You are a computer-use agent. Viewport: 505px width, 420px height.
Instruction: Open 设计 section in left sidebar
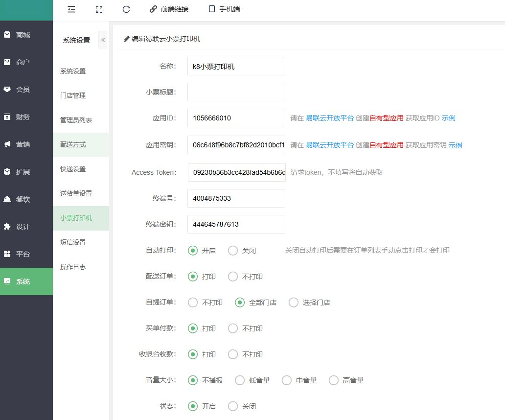[23, 227]
